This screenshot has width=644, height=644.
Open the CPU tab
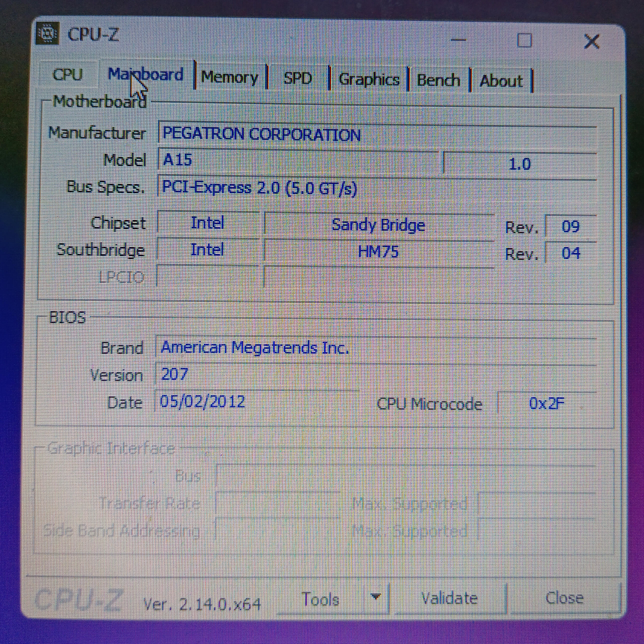click(68, 74)
